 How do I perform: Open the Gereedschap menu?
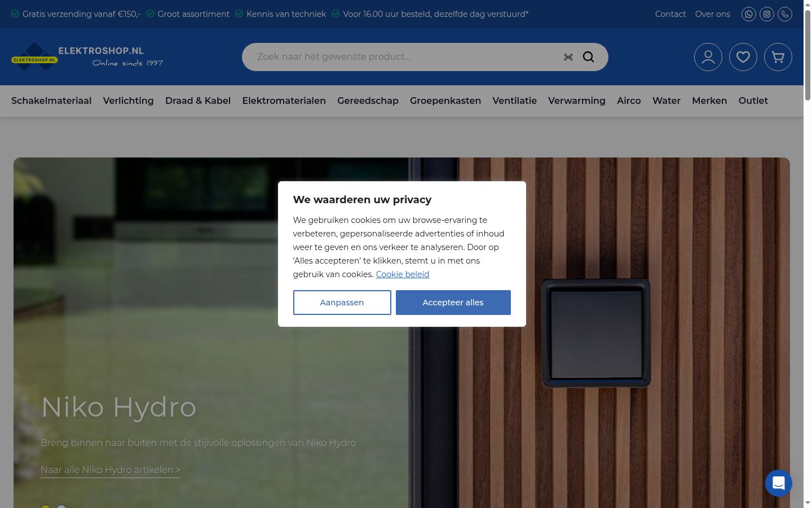point(368,100)
